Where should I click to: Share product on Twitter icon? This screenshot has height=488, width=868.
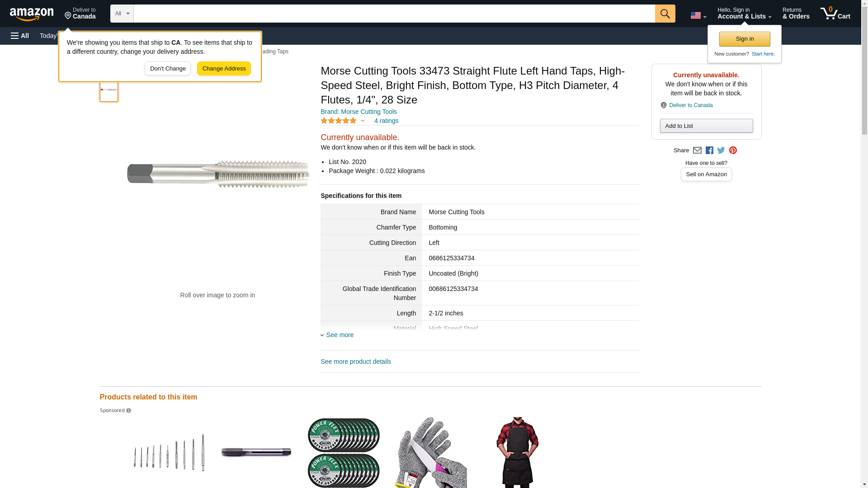pos(721,150)
